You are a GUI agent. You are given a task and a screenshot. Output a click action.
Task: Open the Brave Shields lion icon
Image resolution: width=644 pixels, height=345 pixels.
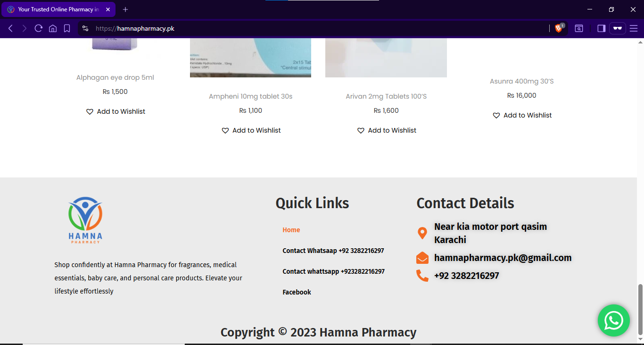coord(559,28)
